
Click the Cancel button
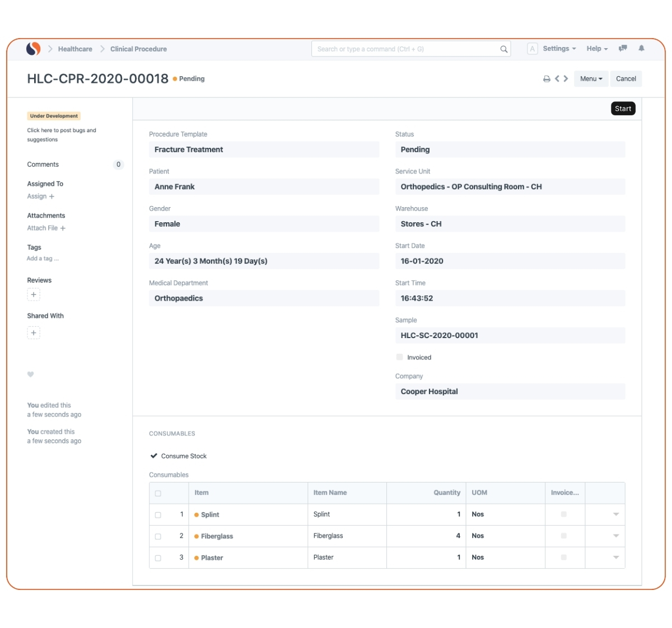(x=626, y=79)
